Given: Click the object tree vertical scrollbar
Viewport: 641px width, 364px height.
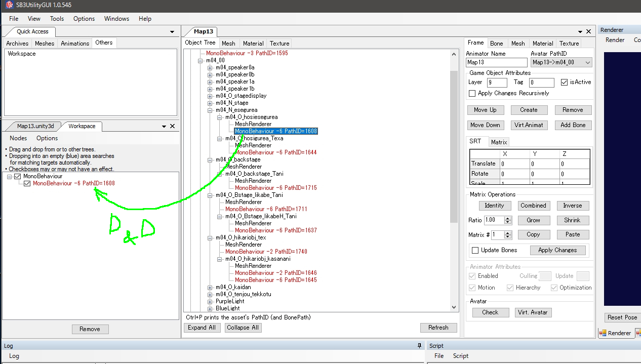Looking at the screenshot, I should tap(454, 147).
